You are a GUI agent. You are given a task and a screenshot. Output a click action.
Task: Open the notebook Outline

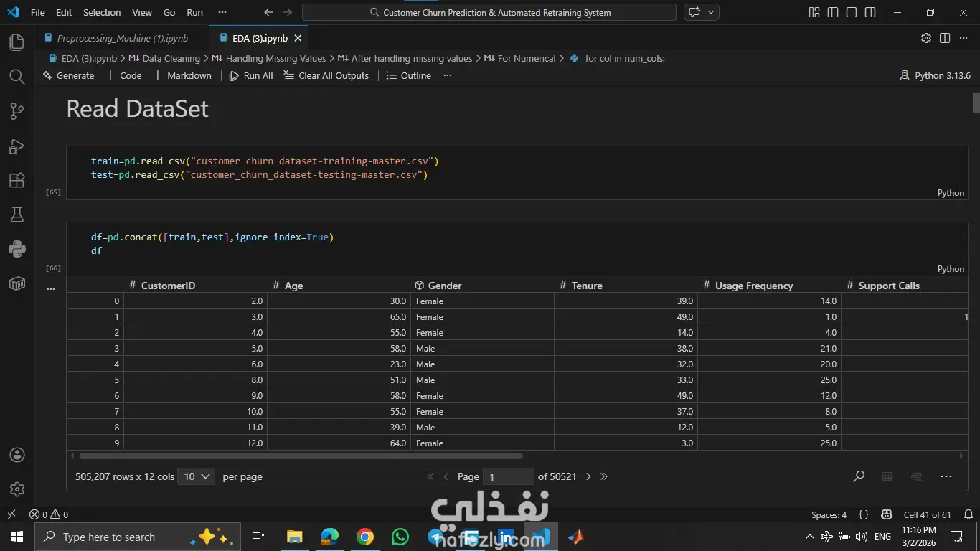(409, 75)
